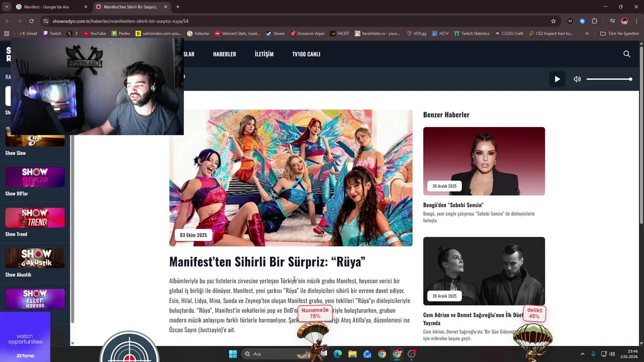Click the 03 Ekim 2025 date badge
The width and height of the screenshot is (644, 362).
(193, 235)
